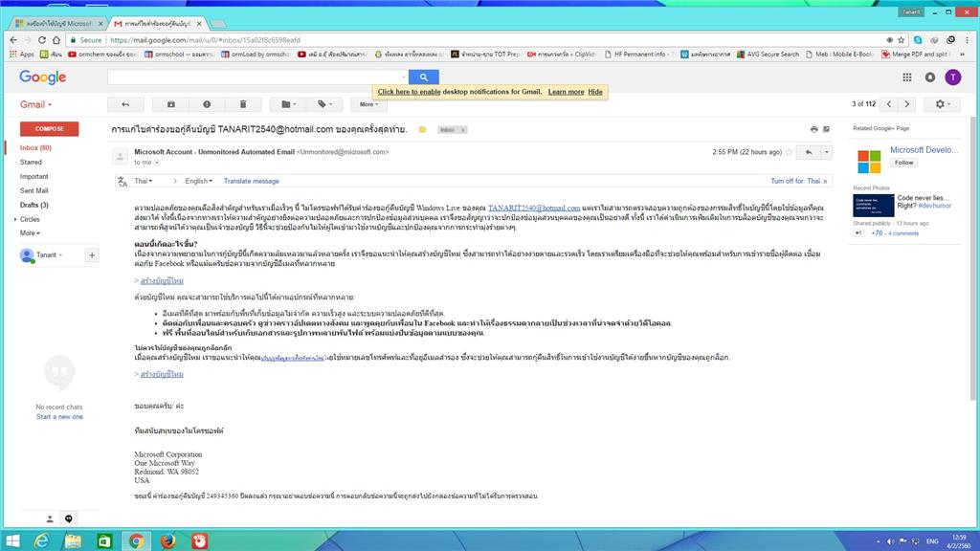Screen dimensions: 980x551
Task: Open the Important folder
Action: coord(33,177)
